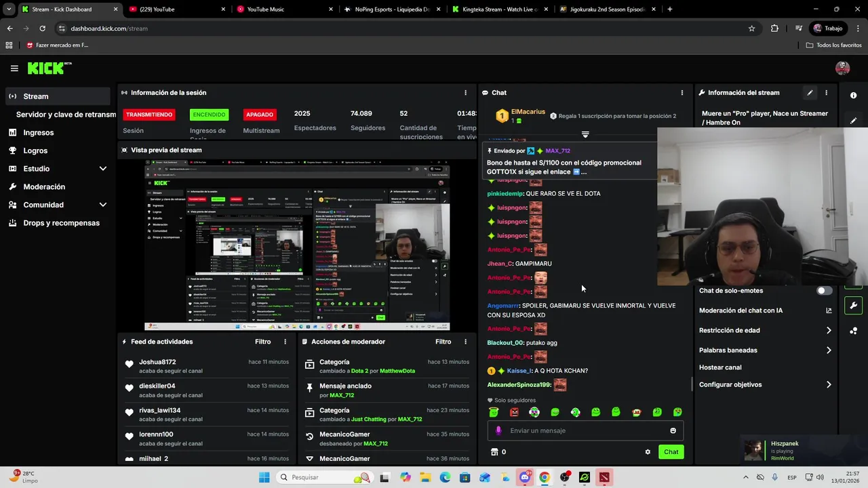868x488 pixels.
Task: Click the unban icon beside MecanicoGamer
Action: point(310,436)
